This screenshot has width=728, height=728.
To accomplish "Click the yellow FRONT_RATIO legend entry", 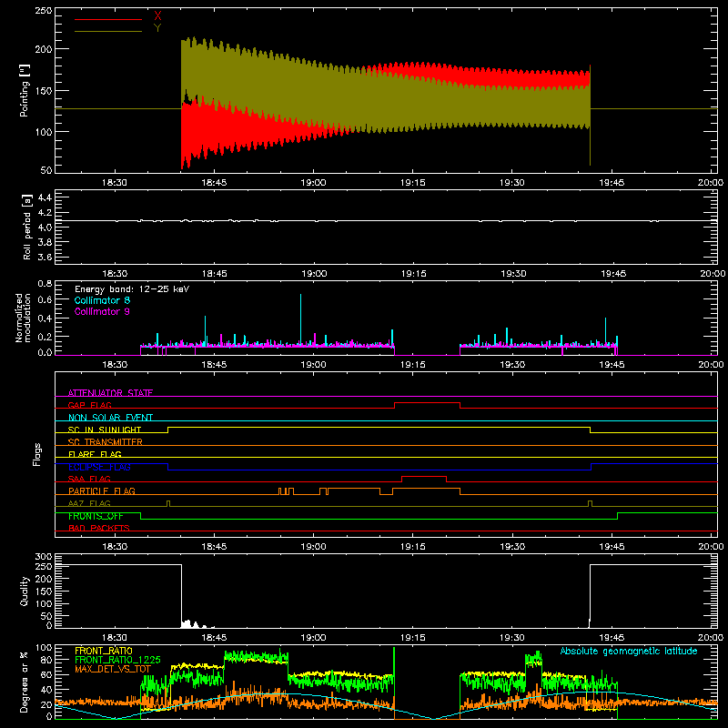I will [104, 651].
